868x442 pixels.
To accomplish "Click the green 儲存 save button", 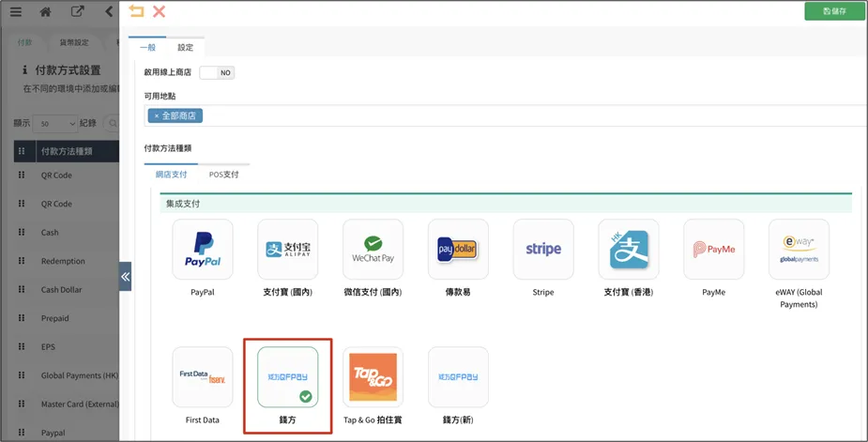I will (x=834, y=11).
